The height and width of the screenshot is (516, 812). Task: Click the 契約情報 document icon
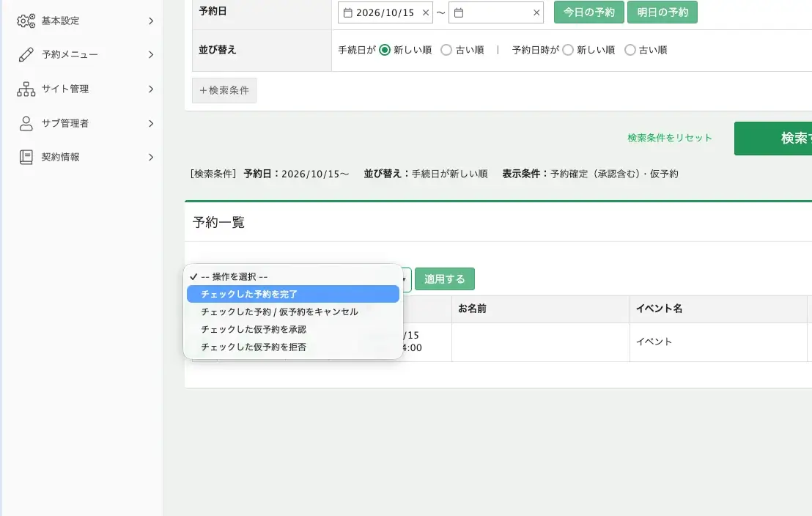tap(26, 157)
